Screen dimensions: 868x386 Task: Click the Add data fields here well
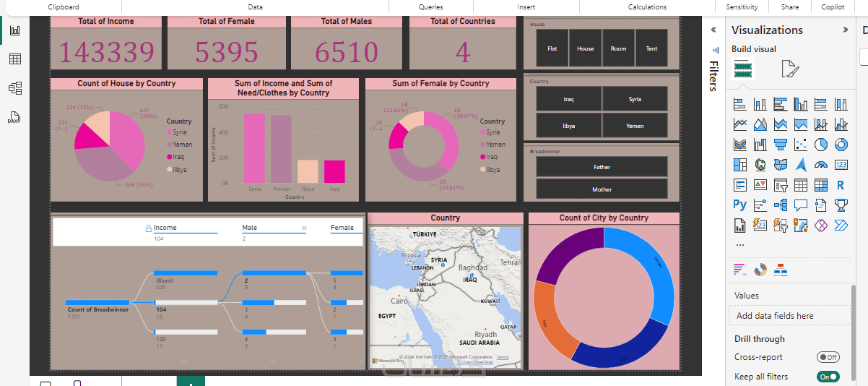[790, 315]
